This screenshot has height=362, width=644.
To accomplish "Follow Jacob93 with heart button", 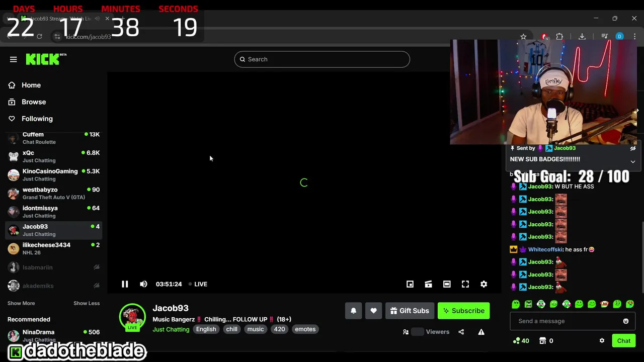I will point(373,311).
